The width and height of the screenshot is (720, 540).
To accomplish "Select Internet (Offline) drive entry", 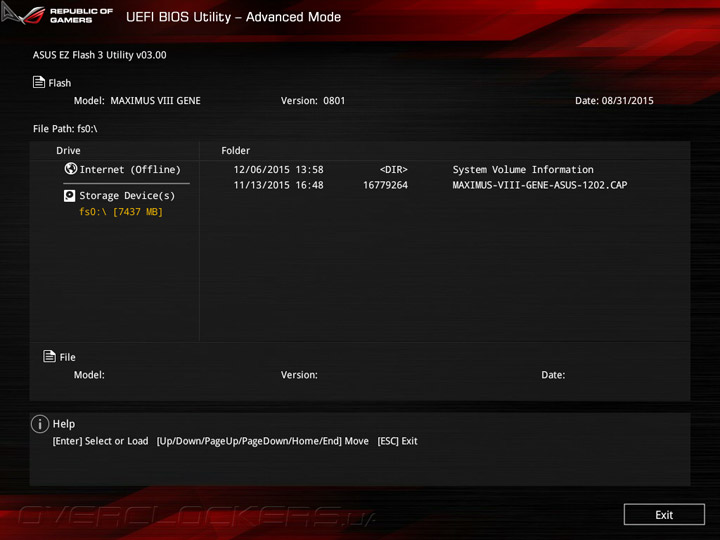I will tap(123, 169).
